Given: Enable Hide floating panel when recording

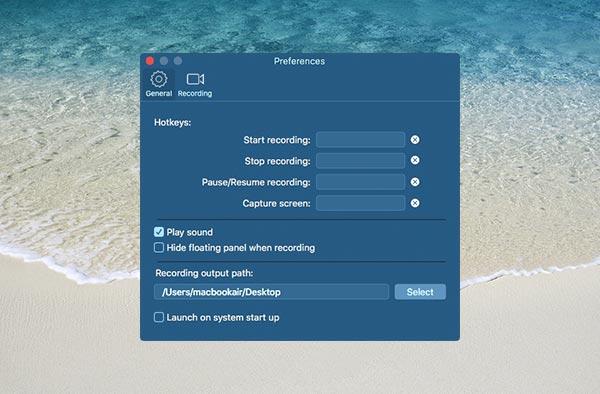Looking at the screenshot, I should pos(159,247).
